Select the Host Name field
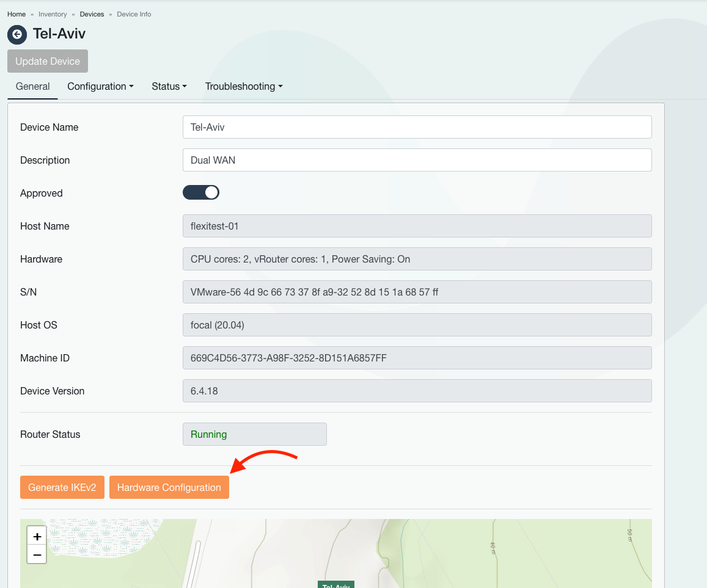The image size is (707, 588). 417,226
